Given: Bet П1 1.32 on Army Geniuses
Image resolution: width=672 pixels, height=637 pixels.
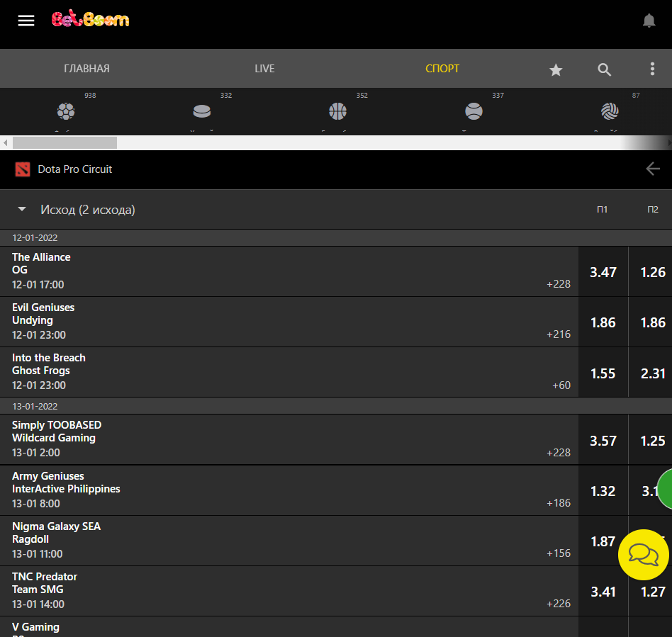Looking at the screenshot, I should point(603,491).
